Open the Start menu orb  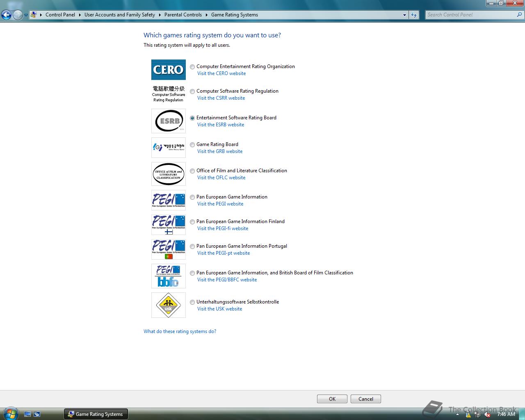click(10, 413)
